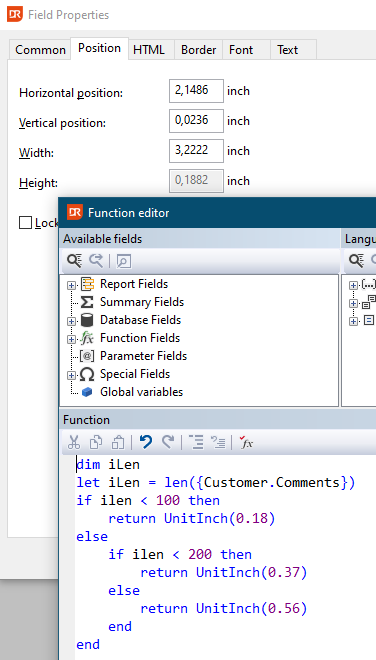Click 'return UnitInch(0.56)' code line
Image resolution: width=376 pixels, height=660 pixels.
coord(224,608)
